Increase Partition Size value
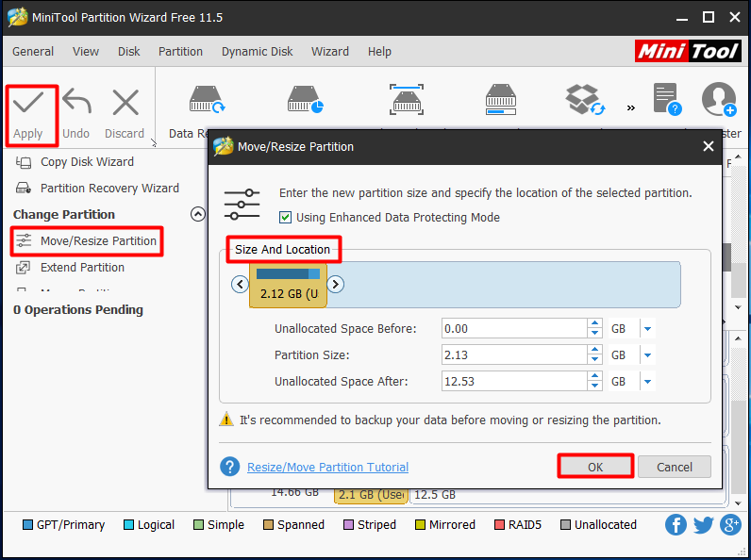751x560 pixels. 594,350
